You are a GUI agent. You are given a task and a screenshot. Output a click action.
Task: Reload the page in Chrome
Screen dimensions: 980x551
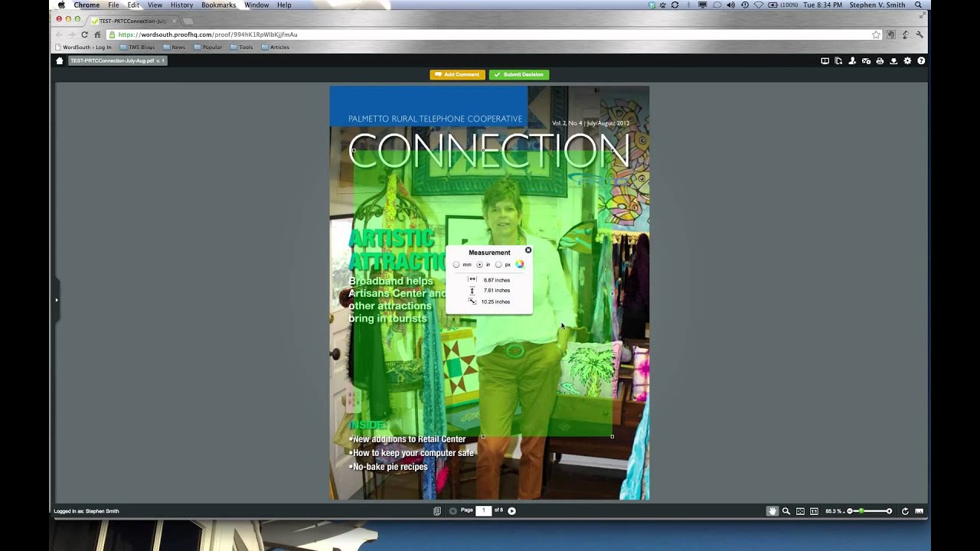[84, 34]
